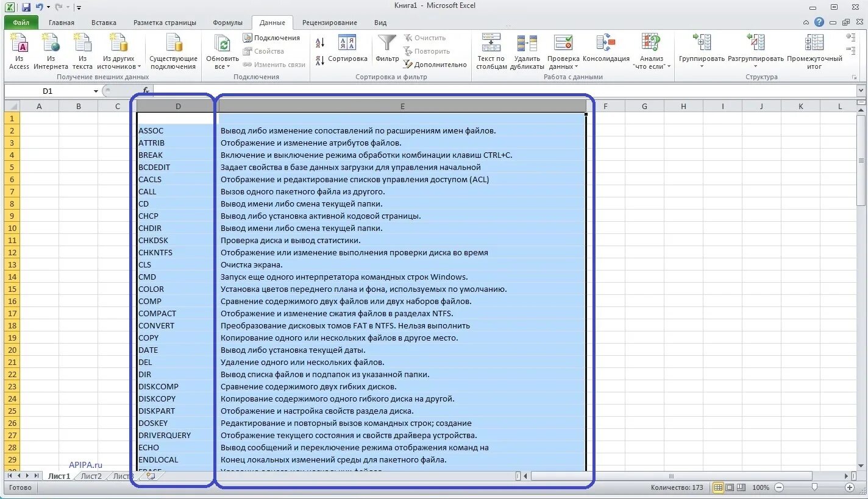Open the Review (Рецензирование) tab

[330, 23]
